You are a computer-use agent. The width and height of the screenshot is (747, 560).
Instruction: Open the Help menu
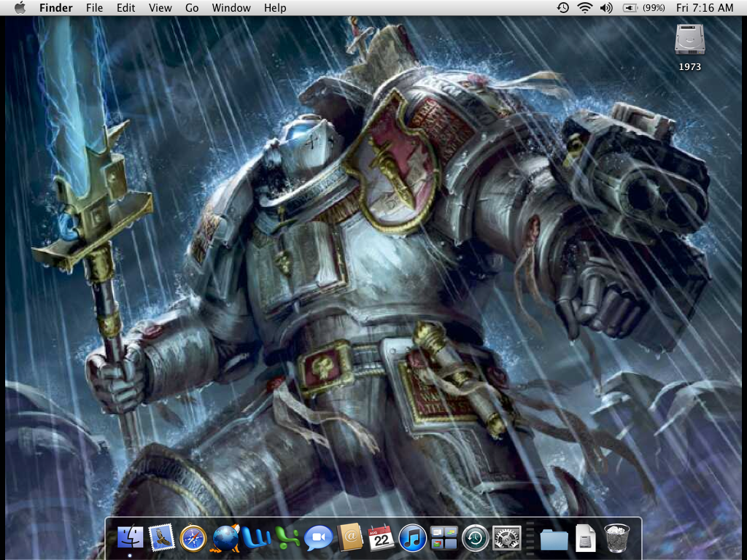pyautogui.click(x=275, y=7)
